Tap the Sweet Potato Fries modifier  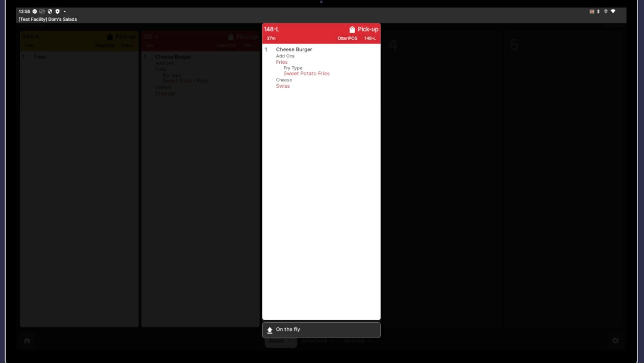[307, 74]
